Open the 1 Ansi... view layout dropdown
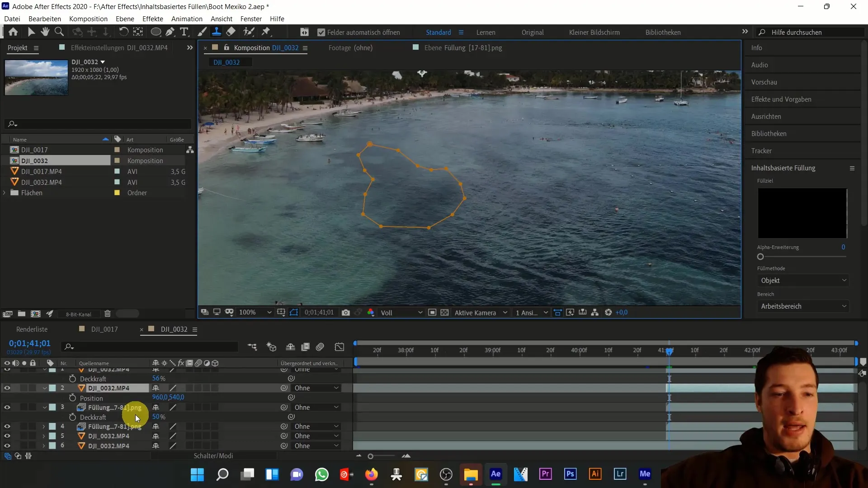The width and height of the screenshot is (868, 488). pos(532,313)
